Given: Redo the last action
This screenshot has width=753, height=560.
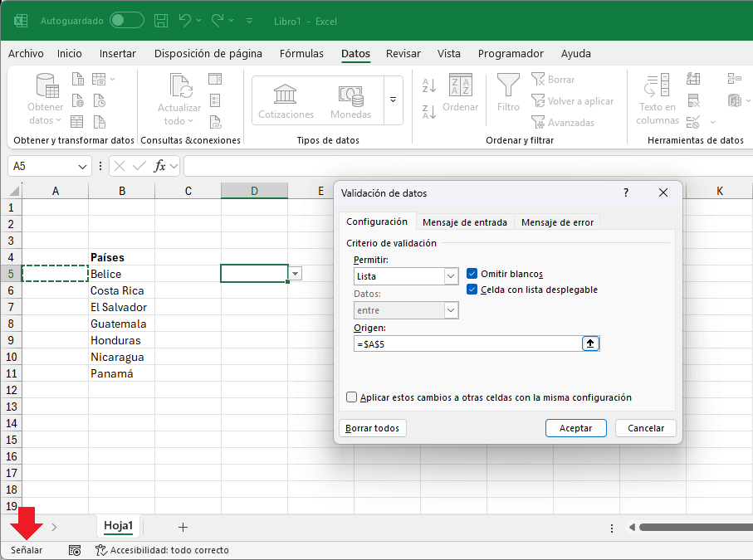Looking at the screenshot, I should click(x=218, y=21).
